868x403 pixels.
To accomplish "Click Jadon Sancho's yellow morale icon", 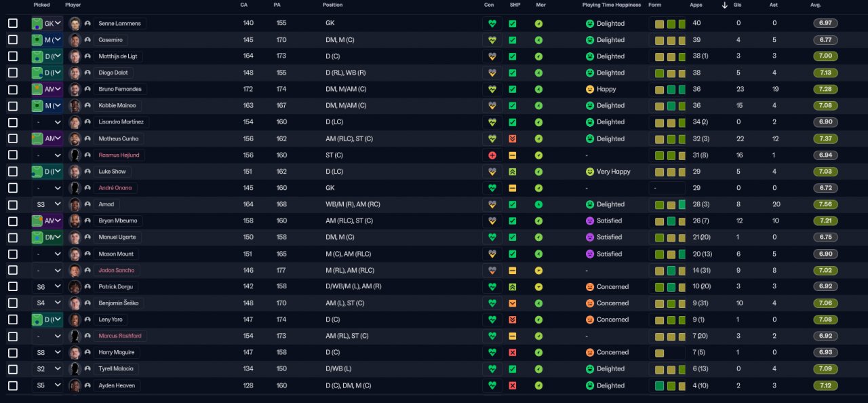I will [x=538, y=270].
